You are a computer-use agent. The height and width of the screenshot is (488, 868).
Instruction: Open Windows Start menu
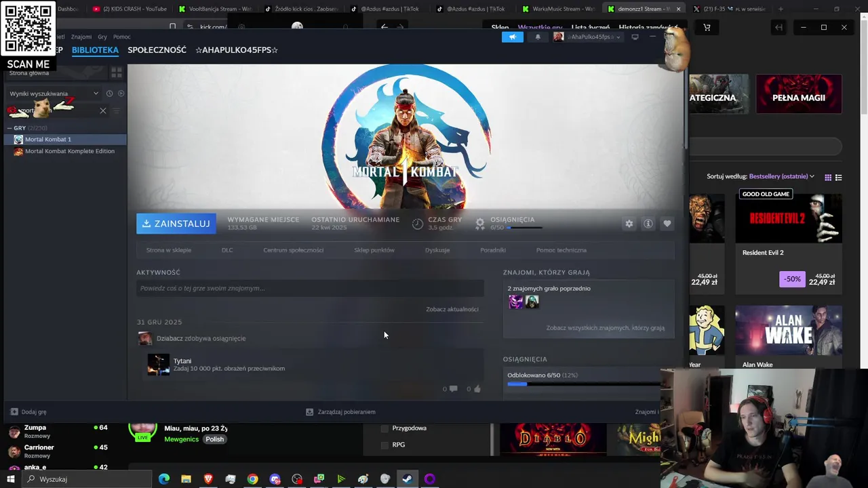10,479
